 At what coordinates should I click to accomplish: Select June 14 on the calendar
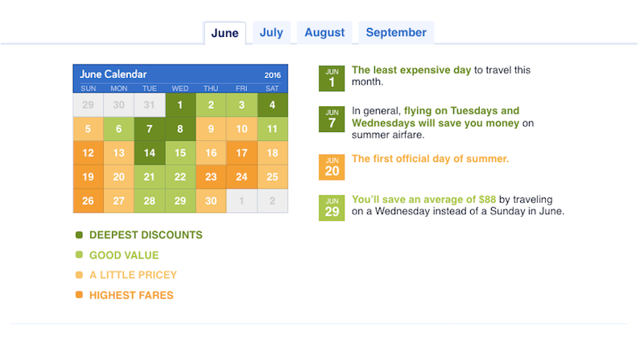[150, 153]
